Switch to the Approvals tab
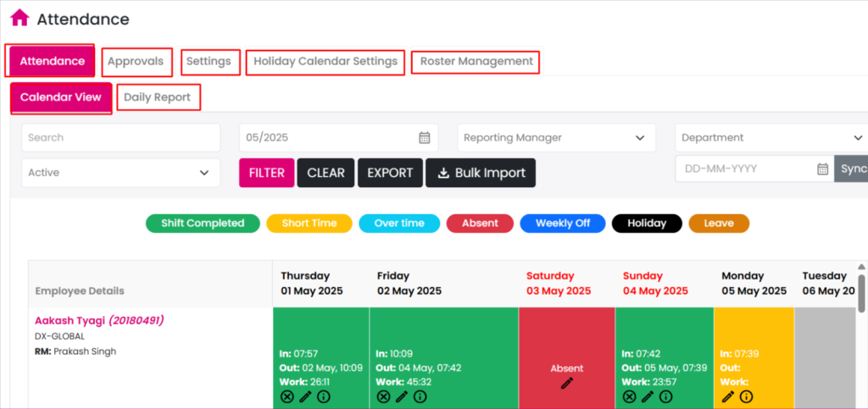Screen dimensions: 868x409 [136, 62]
